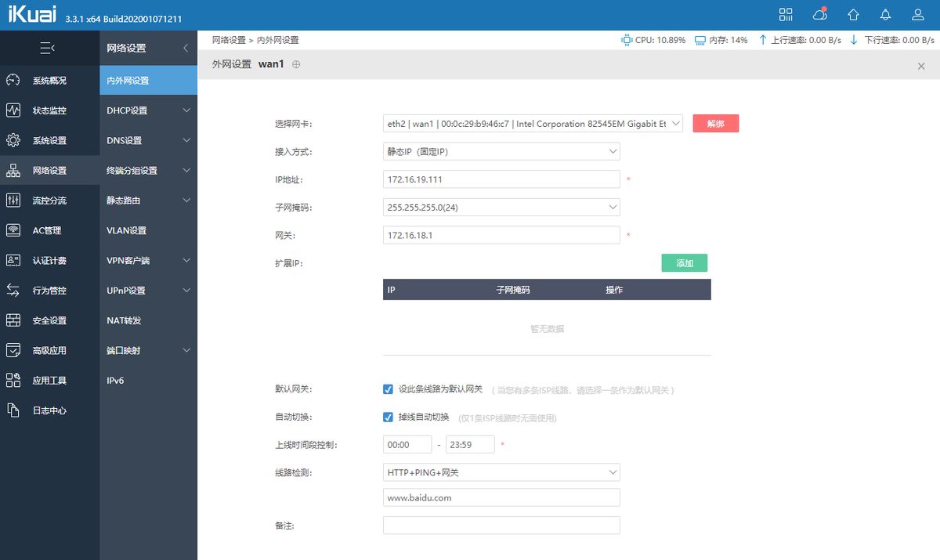Screen dimensions: 940x560
Task: Click the end time 23:59 field
Action: pyautogui.click(x=470, y=444)
